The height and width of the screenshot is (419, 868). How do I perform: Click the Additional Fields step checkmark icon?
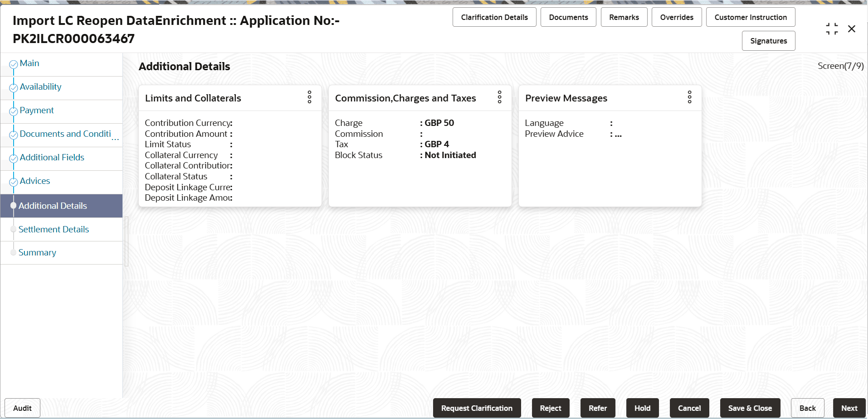coord(14,159)
